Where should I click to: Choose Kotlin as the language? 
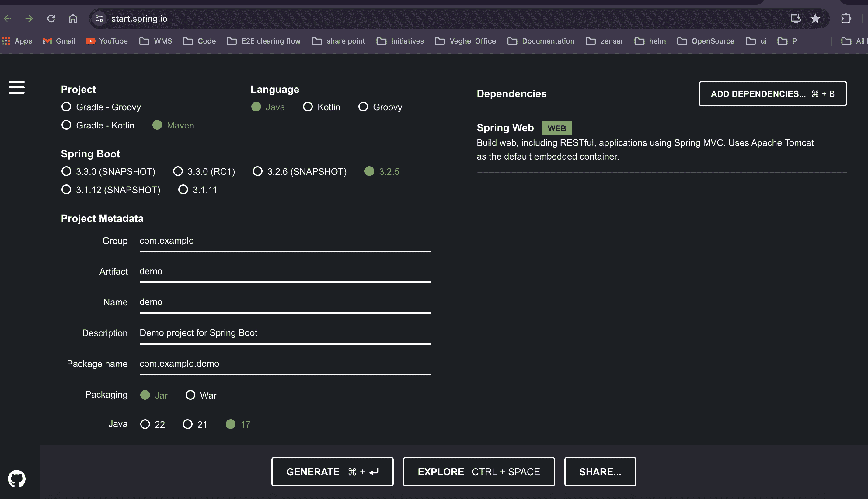click(308, 107)
